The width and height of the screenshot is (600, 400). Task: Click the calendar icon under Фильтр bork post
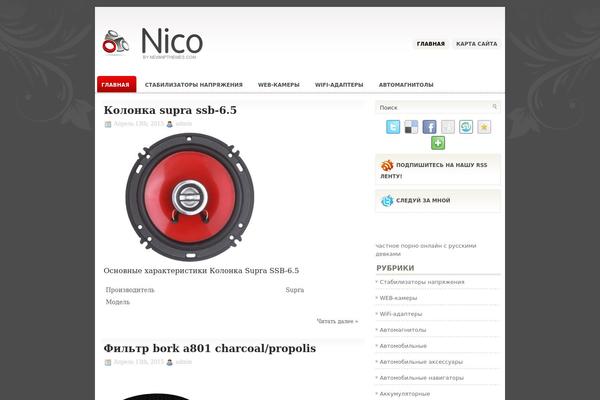click(108, 362)
